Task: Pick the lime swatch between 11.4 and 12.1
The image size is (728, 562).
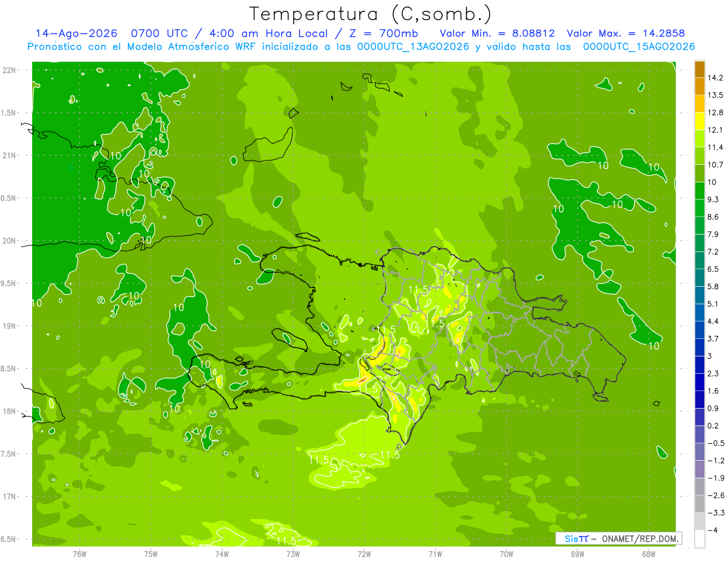Action: coord(699,138)
